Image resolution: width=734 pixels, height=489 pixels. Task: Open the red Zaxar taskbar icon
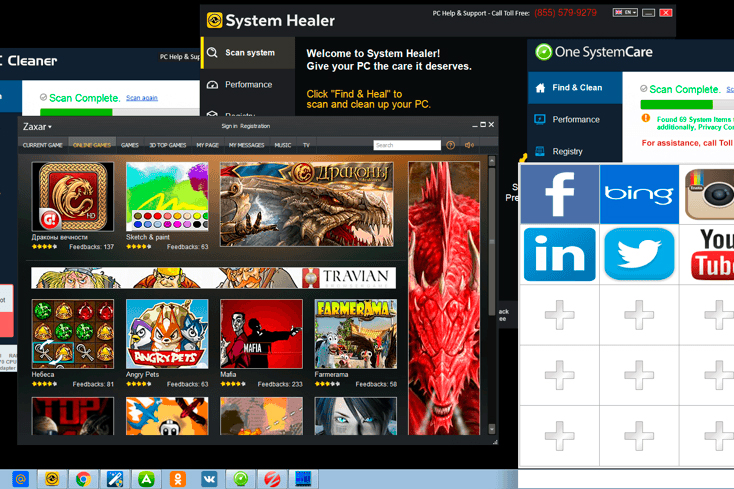[x=272, y=479]
